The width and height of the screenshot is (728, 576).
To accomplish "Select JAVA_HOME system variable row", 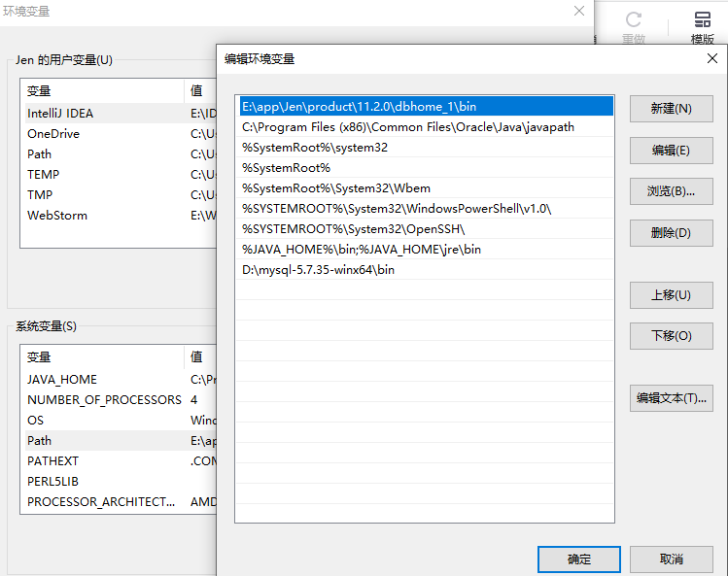I will 121,379.
